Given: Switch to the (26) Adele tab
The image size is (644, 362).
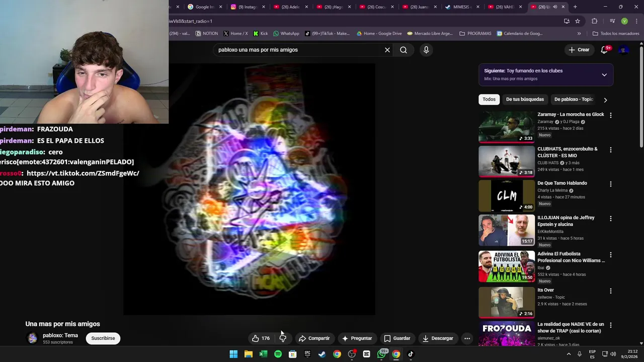Looking at the screenshot, I should (290, 7).
